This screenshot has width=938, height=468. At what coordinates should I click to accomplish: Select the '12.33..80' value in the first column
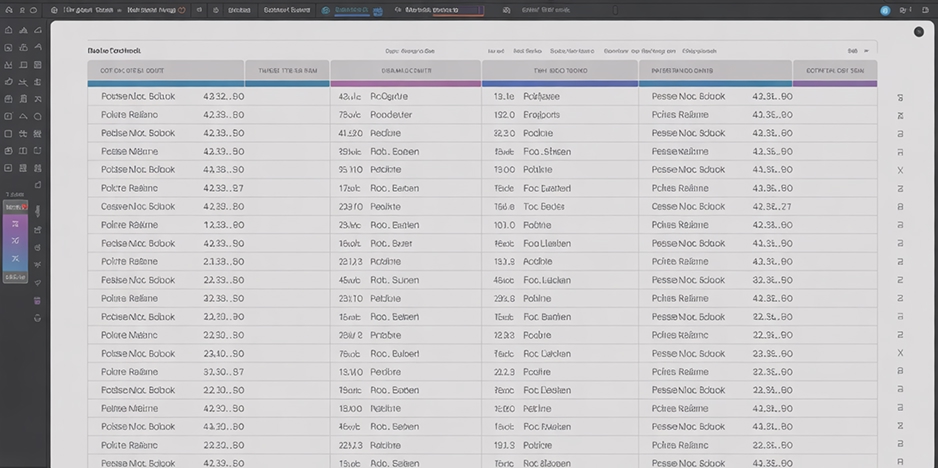tap(224, 225)
